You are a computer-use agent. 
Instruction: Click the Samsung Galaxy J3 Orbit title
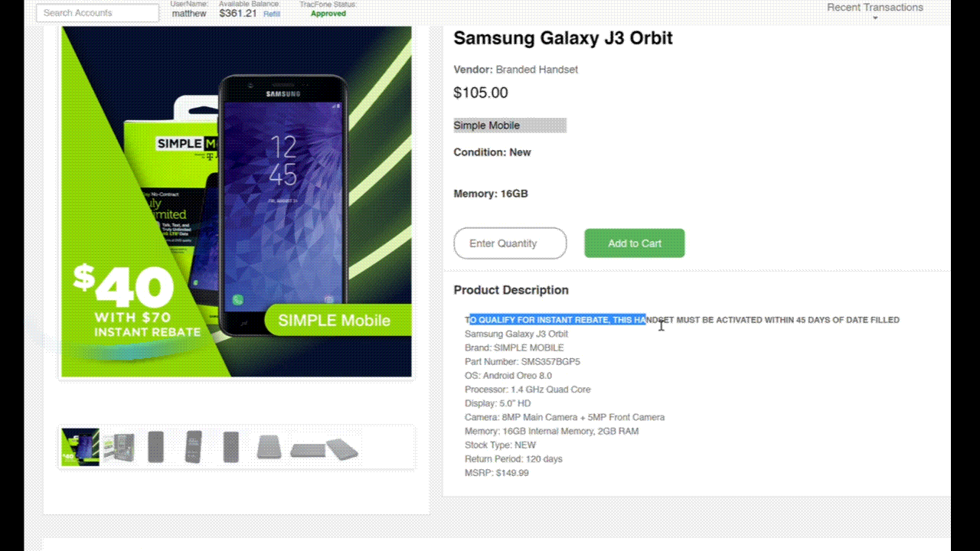pyautogui.click(x=563, y=37)
